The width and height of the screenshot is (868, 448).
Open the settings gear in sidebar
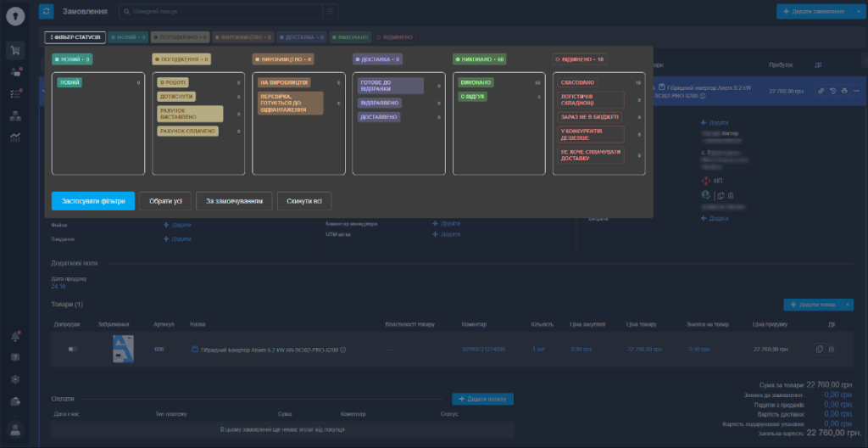coord(15,379)
